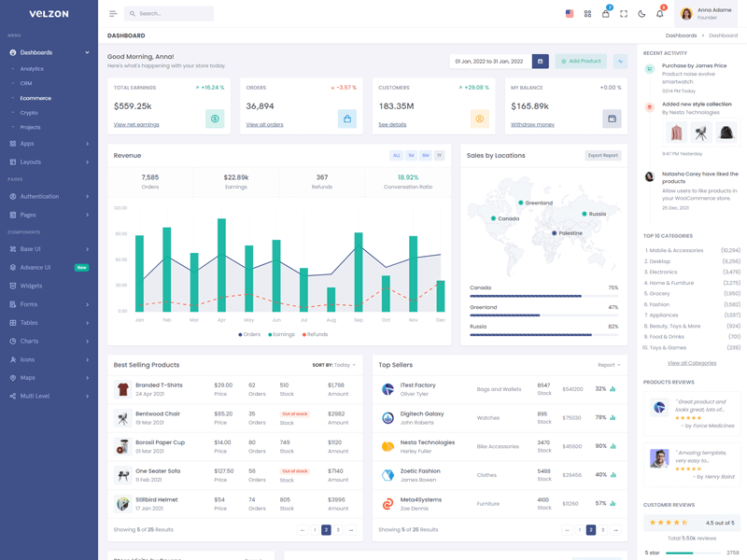Click the calendar icon beside the date range

tap(540, 60)
